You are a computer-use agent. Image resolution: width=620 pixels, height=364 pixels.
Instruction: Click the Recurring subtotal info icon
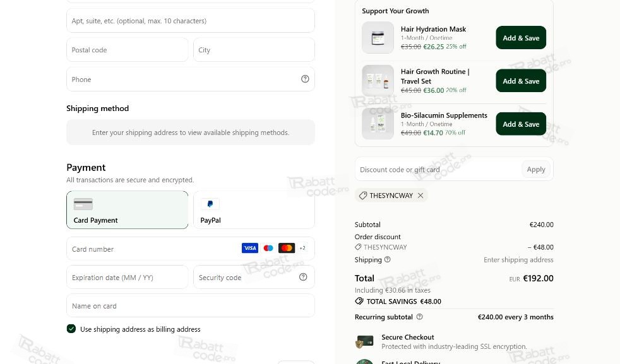419,317
